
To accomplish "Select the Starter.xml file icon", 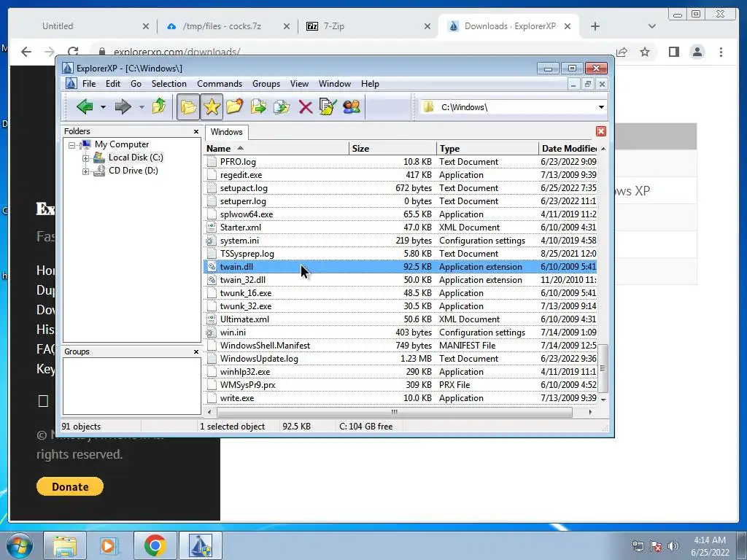I will 211,227.
